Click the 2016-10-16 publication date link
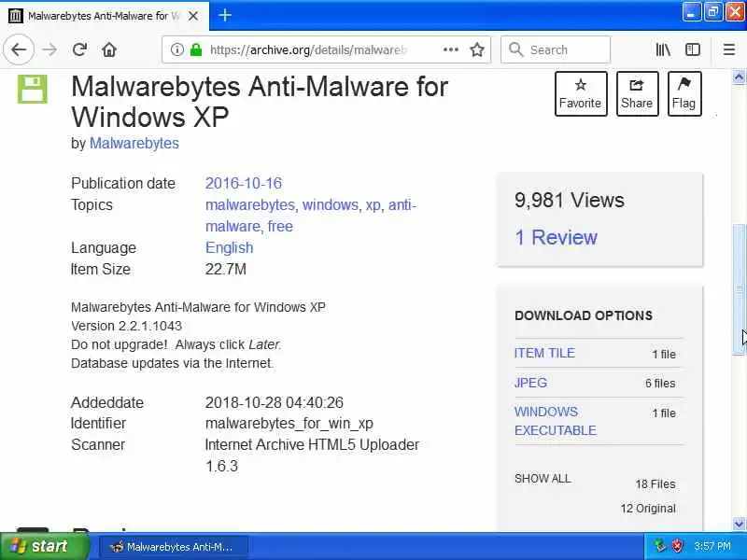This screenshot has height=560, width=747. click(x=244, y=183)
